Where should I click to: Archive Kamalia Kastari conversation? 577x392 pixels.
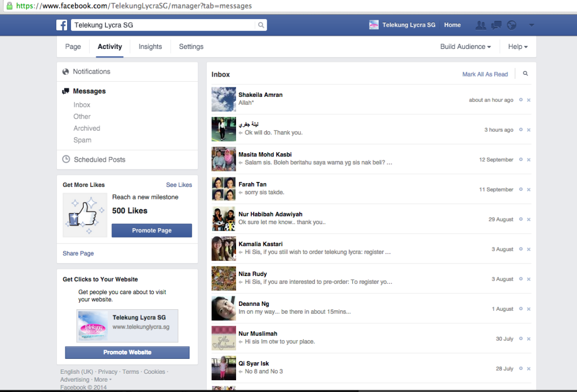point(529,250)
